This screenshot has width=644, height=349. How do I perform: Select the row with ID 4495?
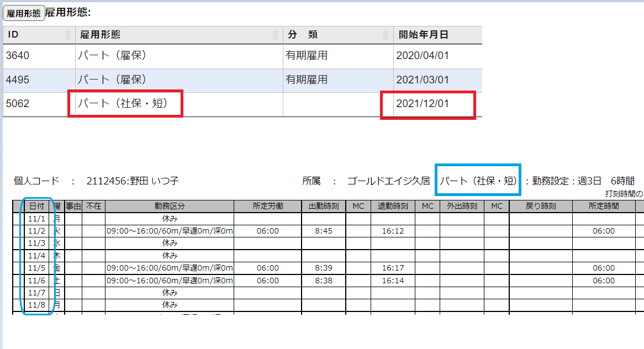[18, 80]
